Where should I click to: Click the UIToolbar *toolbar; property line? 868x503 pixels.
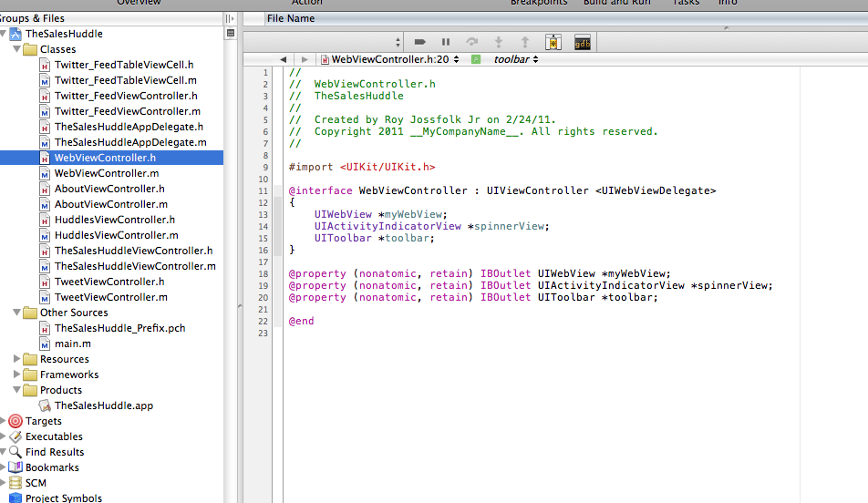click(473, 298)
